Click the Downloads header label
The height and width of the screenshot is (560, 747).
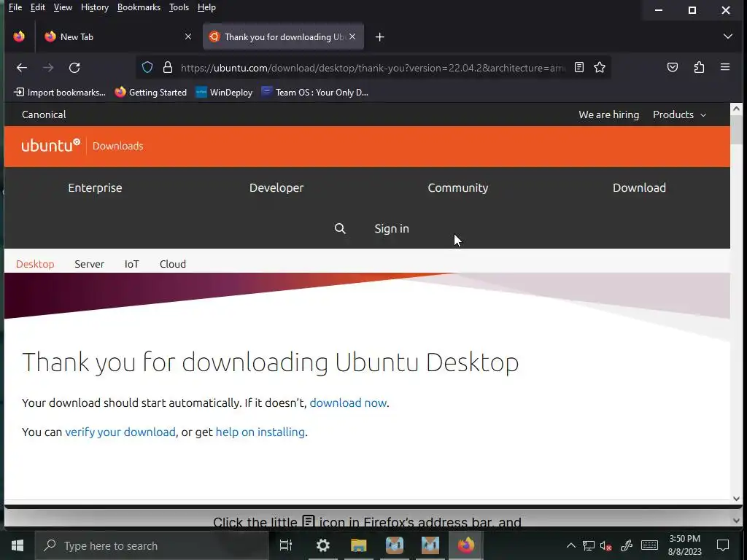117,146
